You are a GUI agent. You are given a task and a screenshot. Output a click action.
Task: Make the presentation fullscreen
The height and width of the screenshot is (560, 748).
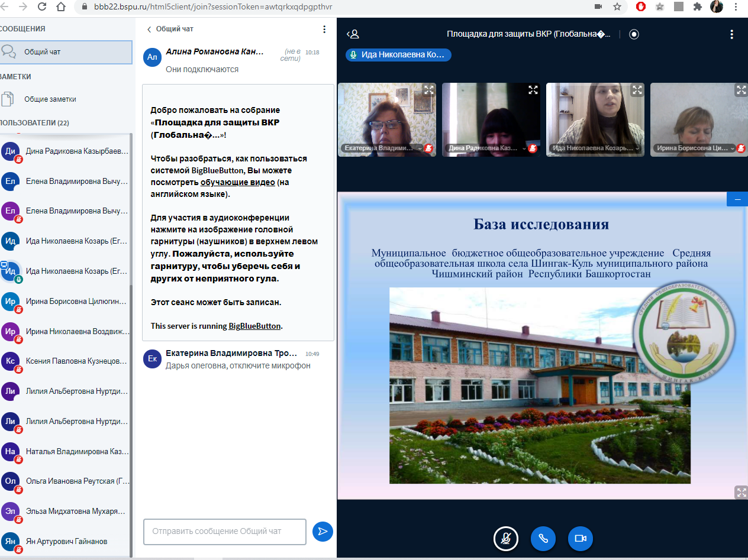click(740, 492)
